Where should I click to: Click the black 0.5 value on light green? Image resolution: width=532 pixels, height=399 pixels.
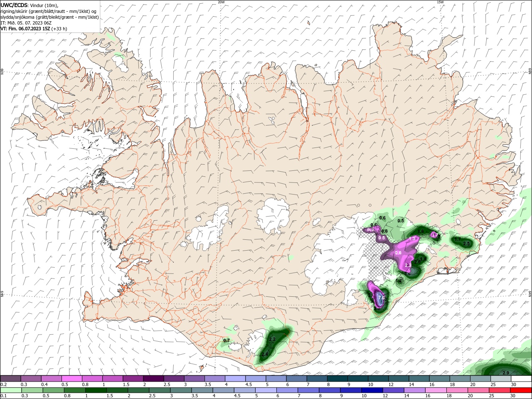click(401, 221)
